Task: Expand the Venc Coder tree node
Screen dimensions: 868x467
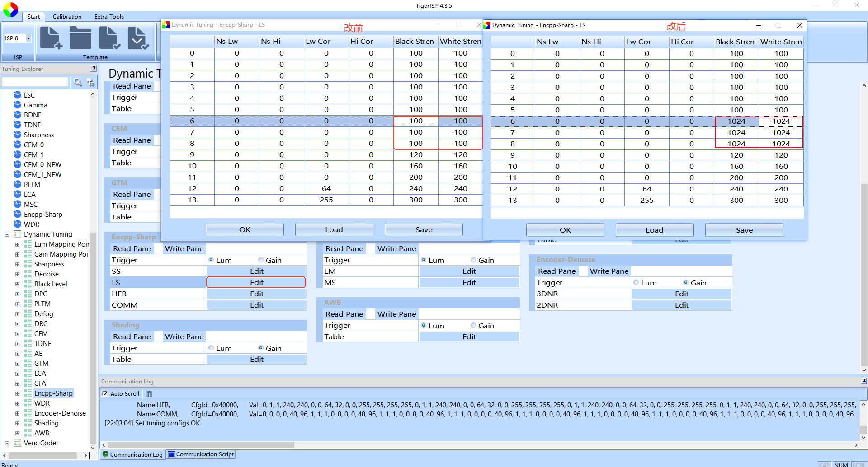Action: click(7, 443)
